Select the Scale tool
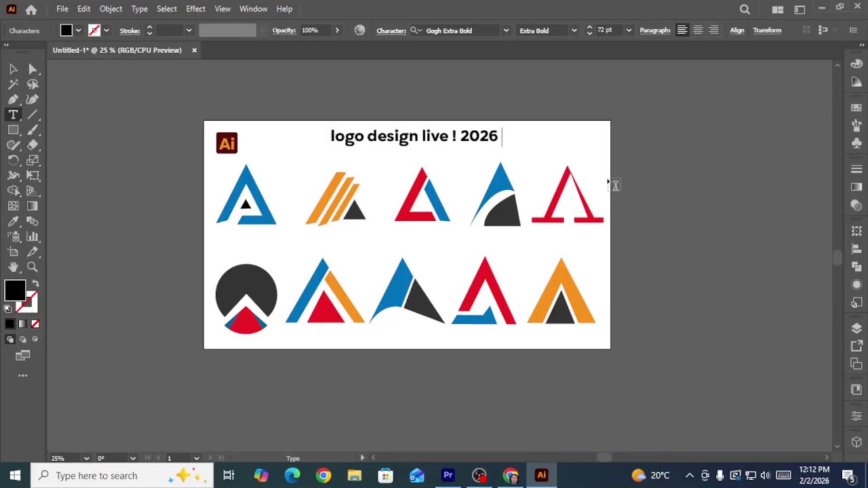Viewport: 868px width, 488px height. (x=33, y=161)
